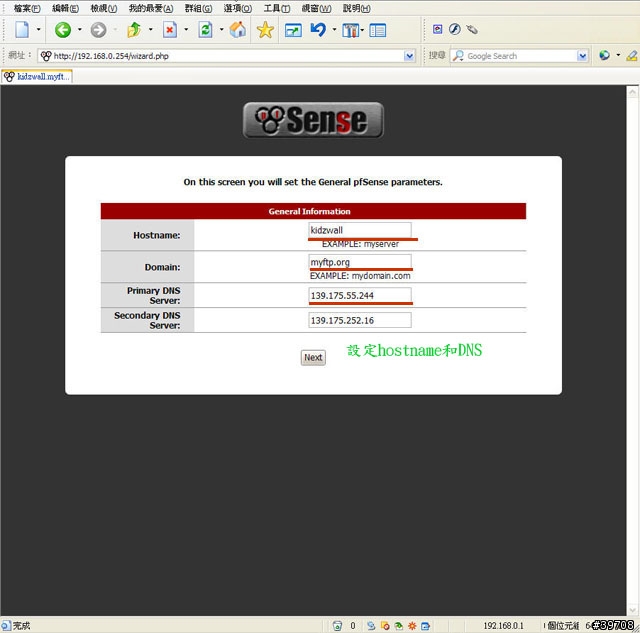Click the tools layout toolbar icon
This screenshot has height=633, width=640.
(350, 30)
